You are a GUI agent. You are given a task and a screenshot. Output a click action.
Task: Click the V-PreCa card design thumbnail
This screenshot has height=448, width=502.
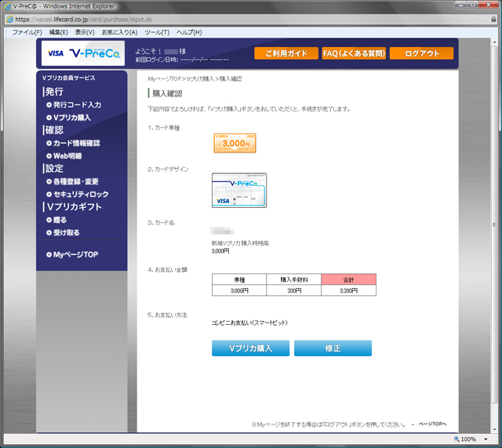click(239, 190)
